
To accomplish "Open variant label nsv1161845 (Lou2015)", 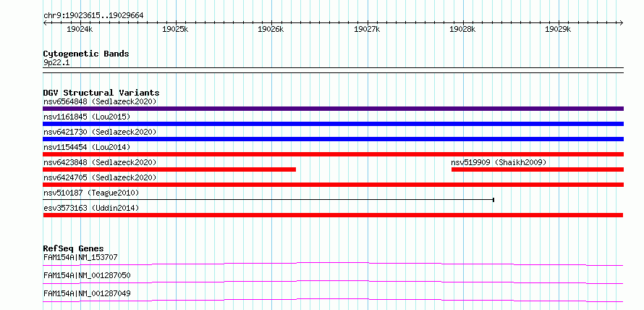I will pyautogui.click(x=87, y=117).
